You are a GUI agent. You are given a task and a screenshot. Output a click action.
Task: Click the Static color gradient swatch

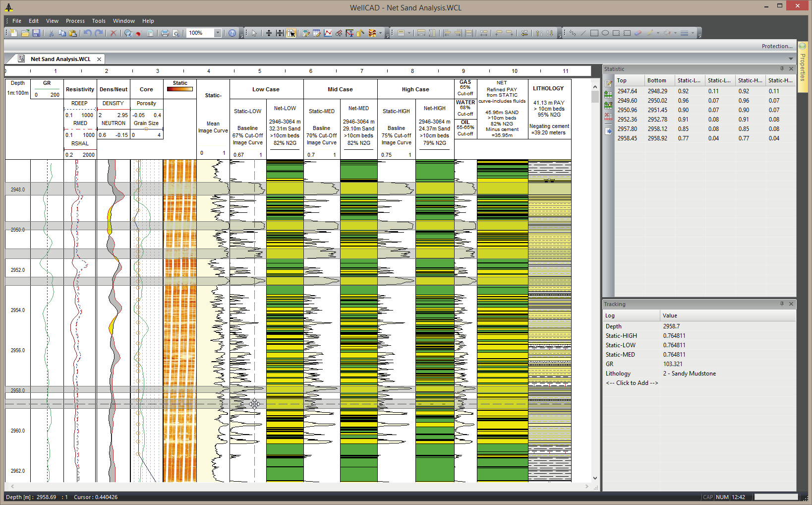180,89
